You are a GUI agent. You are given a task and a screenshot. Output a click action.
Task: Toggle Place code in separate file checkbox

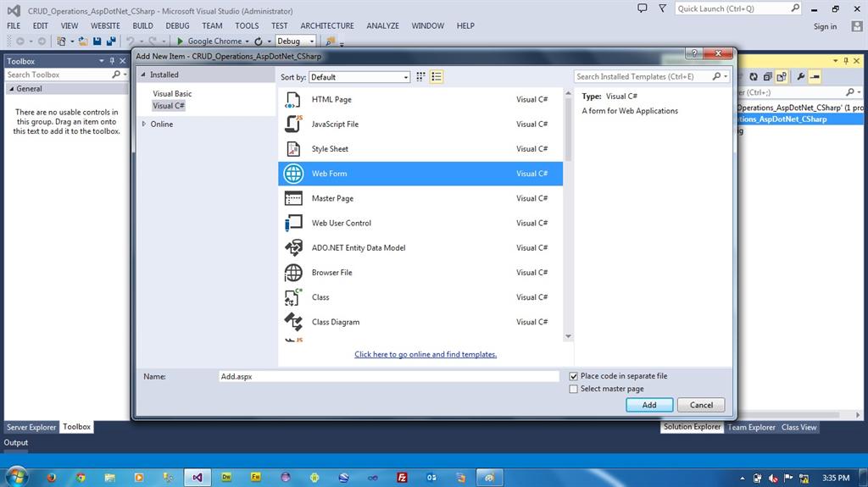(574, 376)
